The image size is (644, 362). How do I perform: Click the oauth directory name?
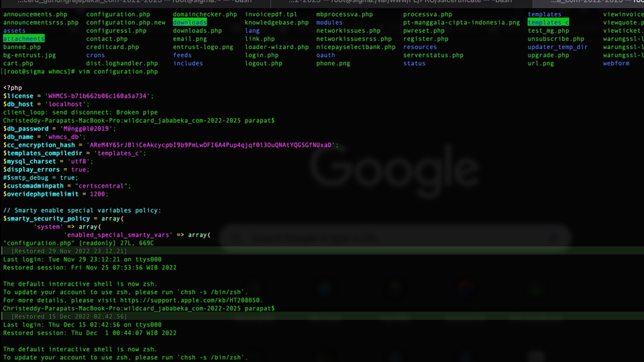point(326,56)
